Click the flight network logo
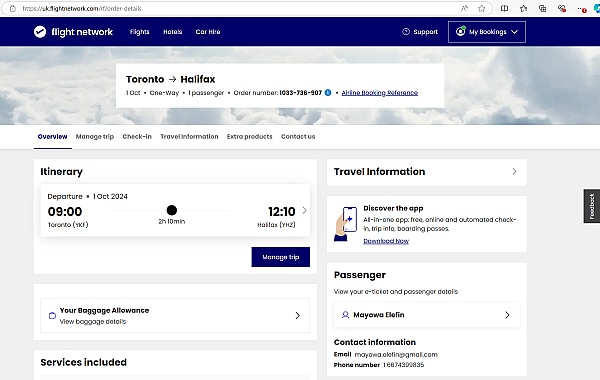600x380 pixels. (x=73, y=32)
